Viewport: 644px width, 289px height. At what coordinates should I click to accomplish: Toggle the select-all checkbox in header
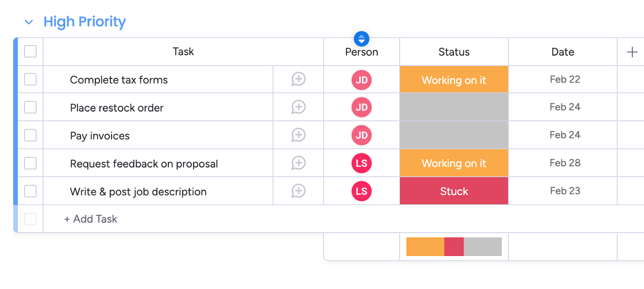30,52
